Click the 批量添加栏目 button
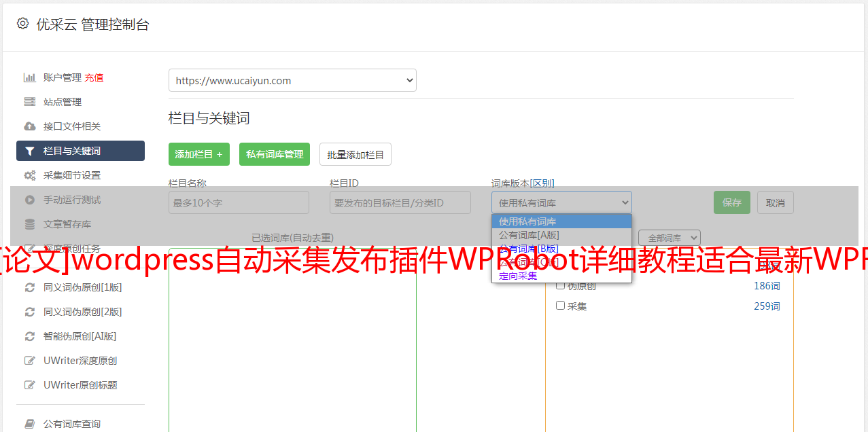The height and width of the screenshot is (432, 868). [x=355, y=154]
